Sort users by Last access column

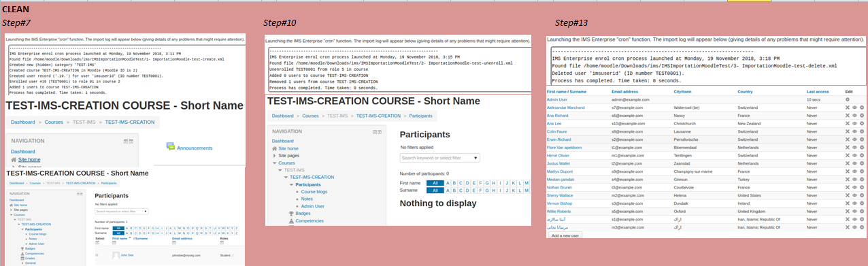point(818,91)
